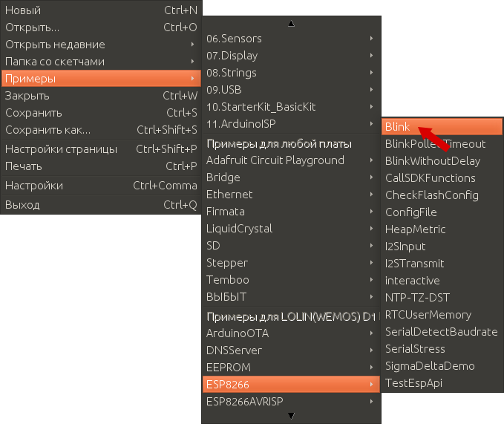Expand the 09.USB examples
Viewport: 504px width, 424px height.
point(291,89)
